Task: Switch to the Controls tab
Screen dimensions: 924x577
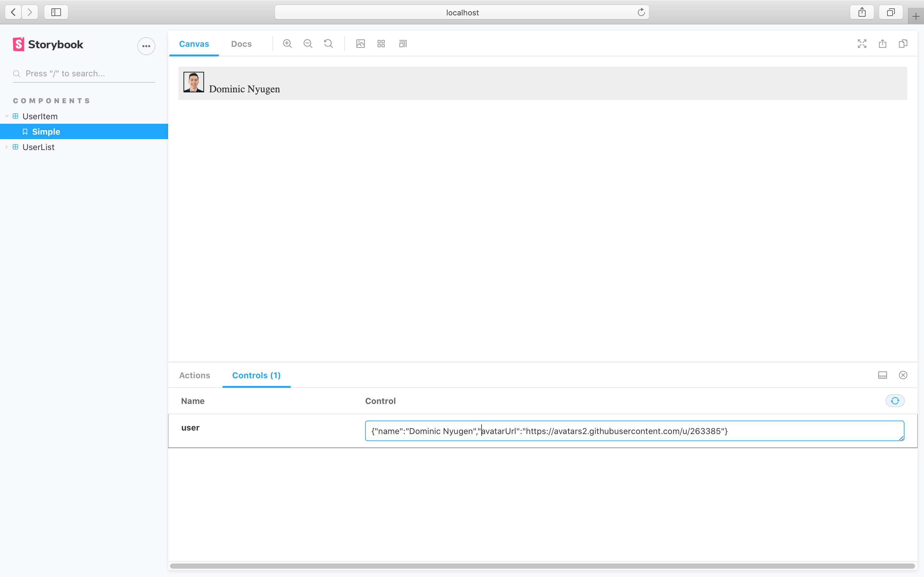Action: point(256,375)
